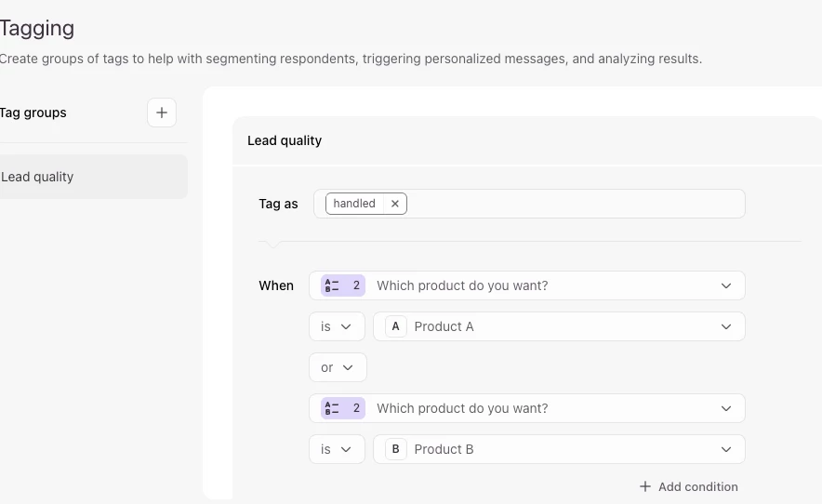Viewport: 822px width, 504px height.
Task: Open the first 'is' operator dropdown
Action: pyautogui.click(x=337, y=326)
